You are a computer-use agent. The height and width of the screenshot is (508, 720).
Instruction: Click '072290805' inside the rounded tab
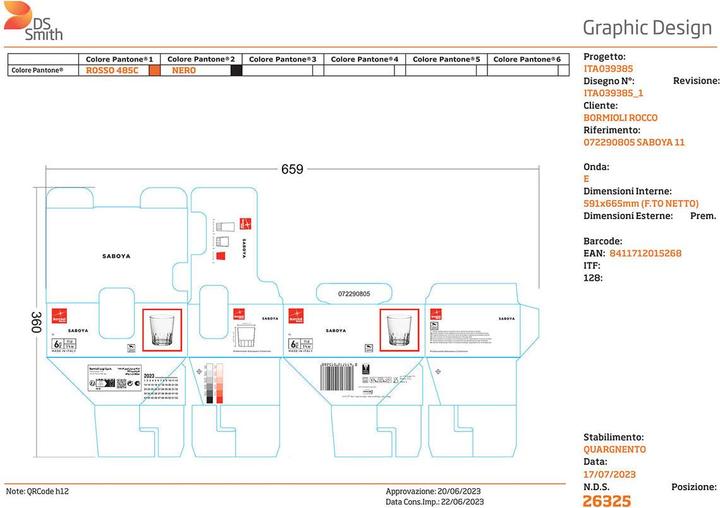(354, 294)
